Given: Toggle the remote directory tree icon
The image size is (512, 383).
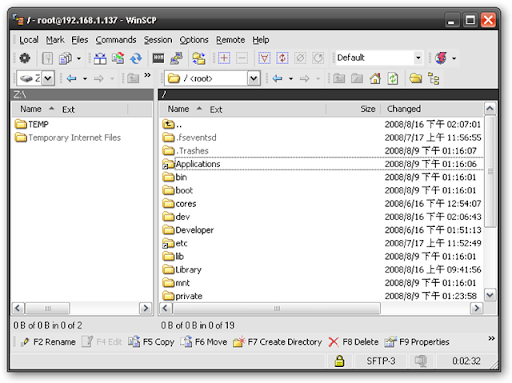Looking at the screenshot, I should [433, 79].
